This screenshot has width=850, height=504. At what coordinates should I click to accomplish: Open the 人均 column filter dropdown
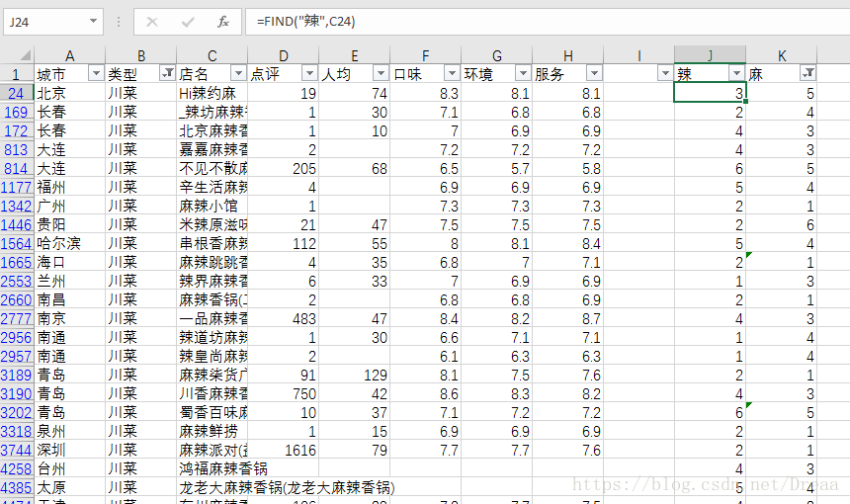(x=382, y=73)
